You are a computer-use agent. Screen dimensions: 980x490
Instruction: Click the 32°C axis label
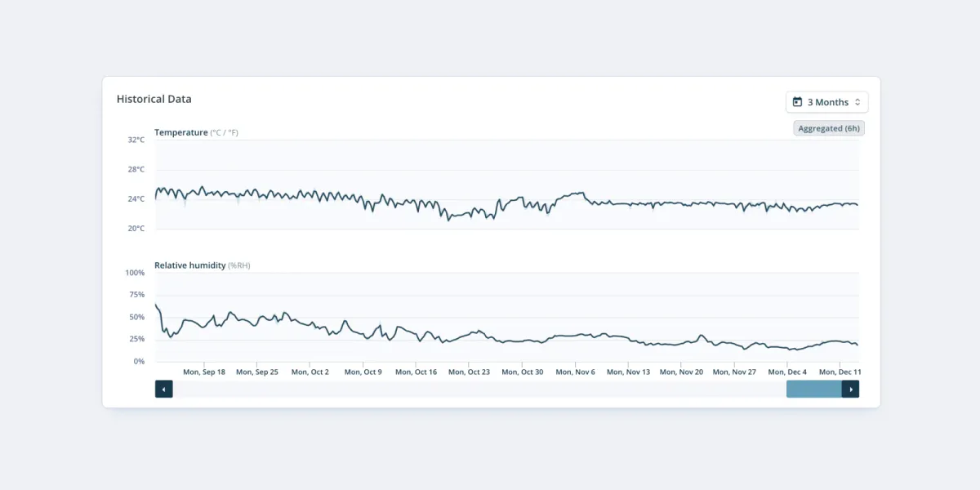pyautogui.click(x=136, y=140)
